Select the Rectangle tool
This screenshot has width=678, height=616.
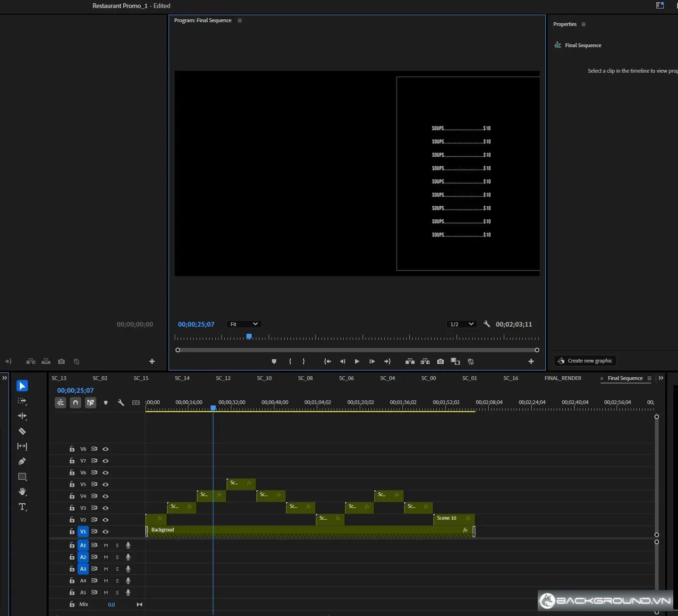22,476
